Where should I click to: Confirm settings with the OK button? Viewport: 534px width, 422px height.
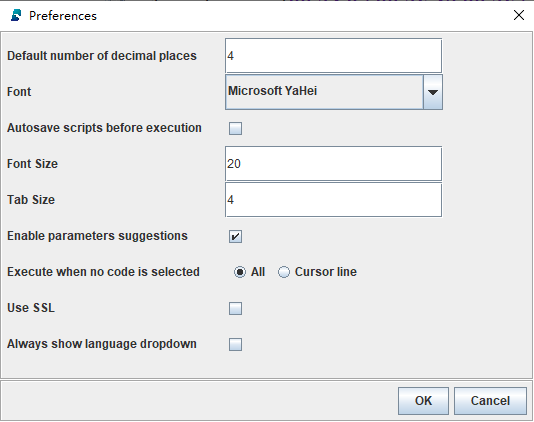423,401
